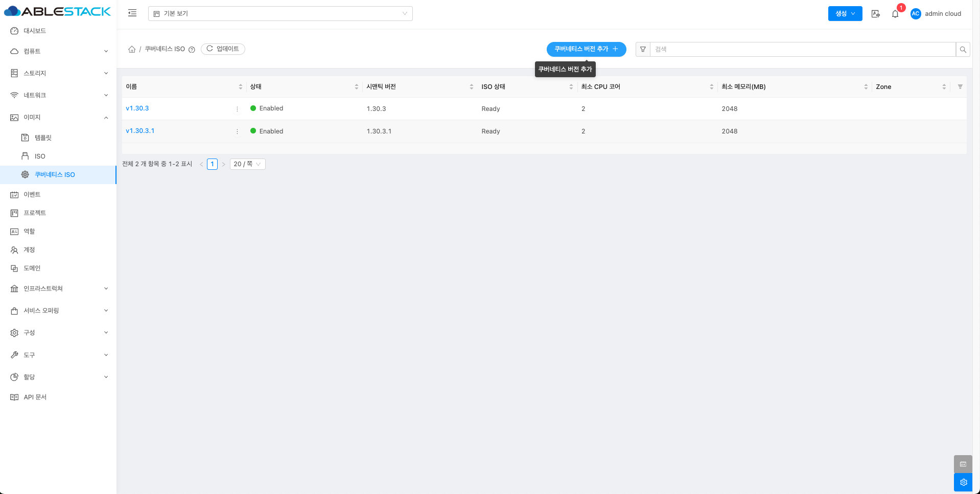Click the 쿠버네티스 버전 추가 button
The height and width of the screenshot is (494, 980).
point(586,49)
